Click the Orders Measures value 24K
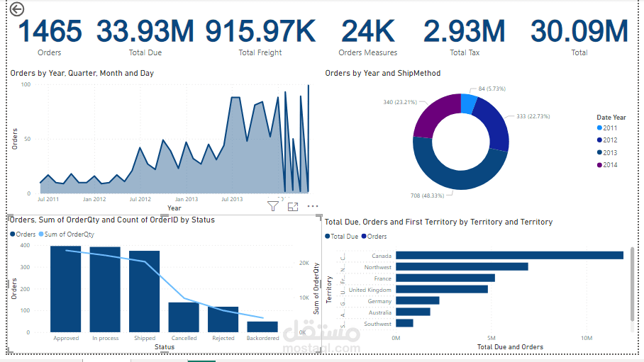644x362 pixels. point(368,31)
